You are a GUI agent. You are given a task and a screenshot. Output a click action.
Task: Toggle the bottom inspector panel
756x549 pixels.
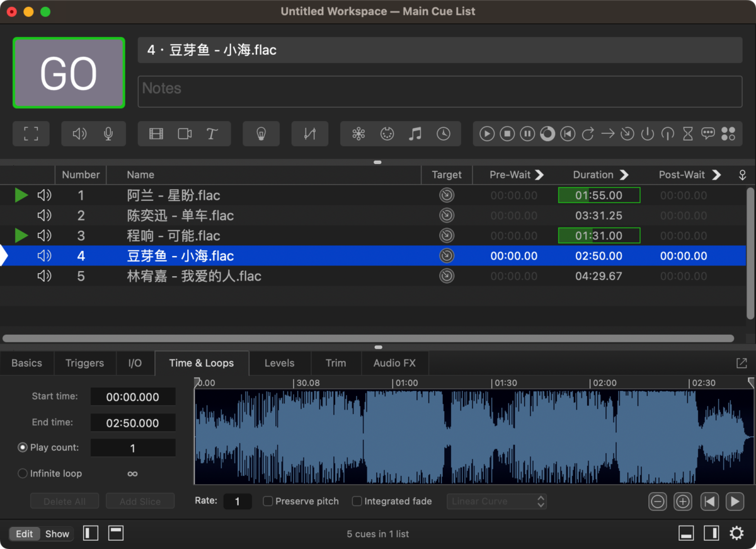coord(686,533)
